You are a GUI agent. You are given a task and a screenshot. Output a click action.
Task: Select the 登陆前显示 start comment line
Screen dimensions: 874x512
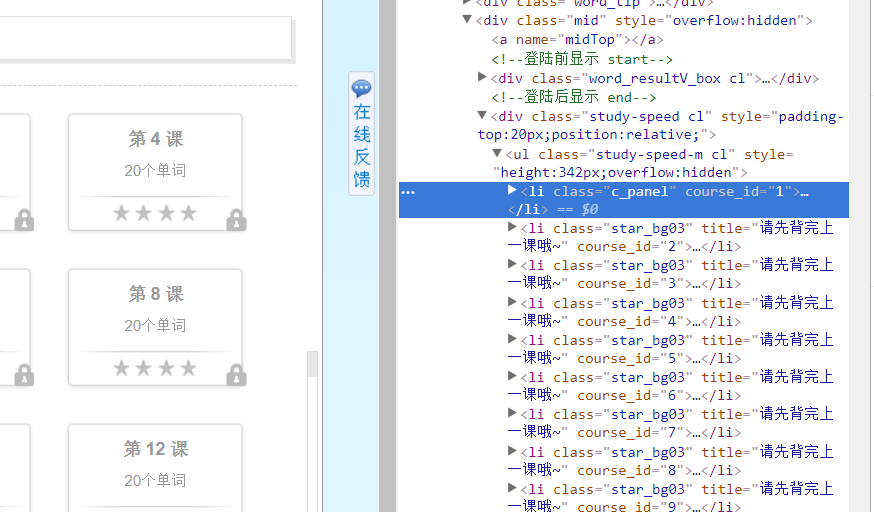pyautogui.click(x=582, y=59)
